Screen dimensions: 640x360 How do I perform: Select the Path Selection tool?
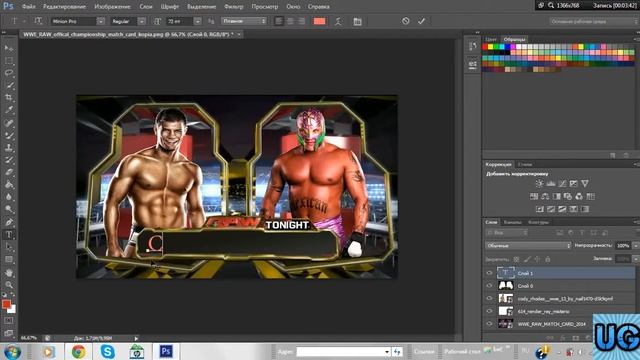click(x=9, y=247)
